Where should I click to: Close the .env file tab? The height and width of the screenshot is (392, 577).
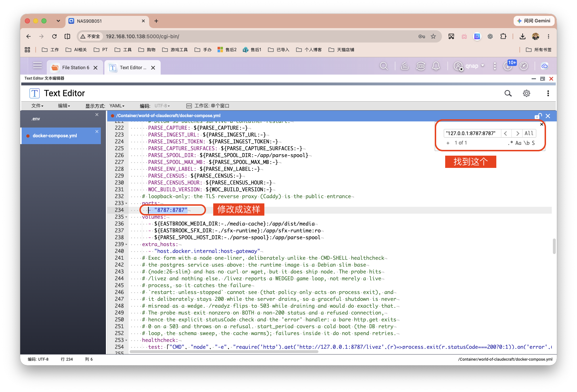click(97, 115)
